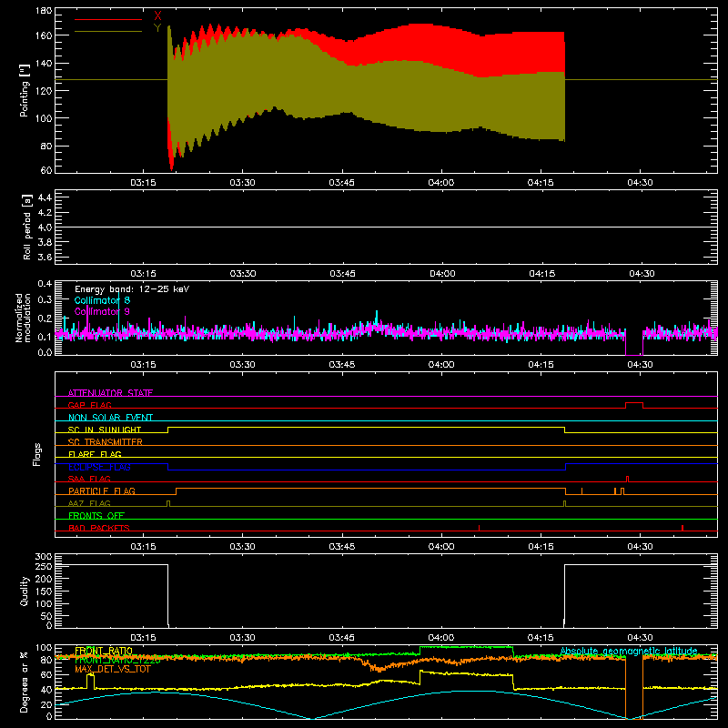Click the 03:30 label under Roll period plot
The image size is (728, 728).
coord(243,274)
